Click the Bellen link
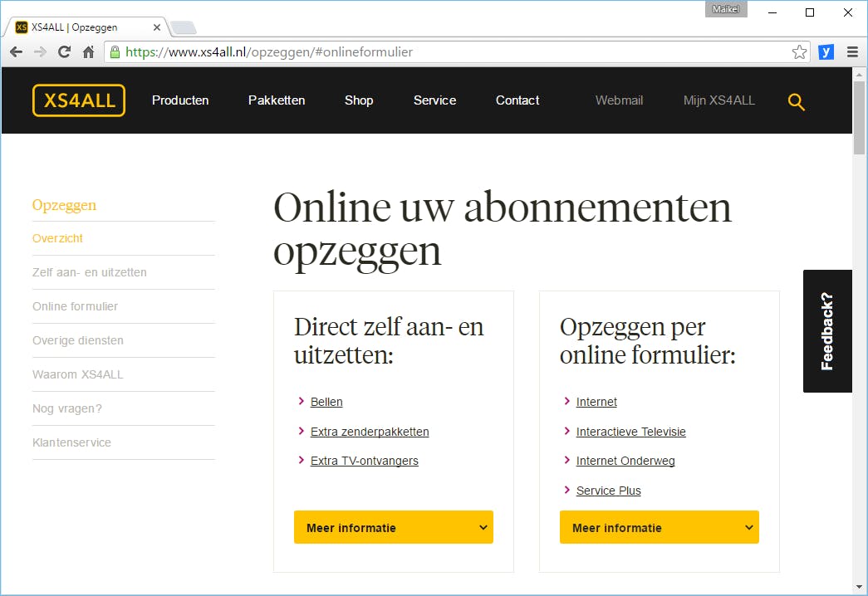Viewport: 868px width, 596px height. coord(326,402)
